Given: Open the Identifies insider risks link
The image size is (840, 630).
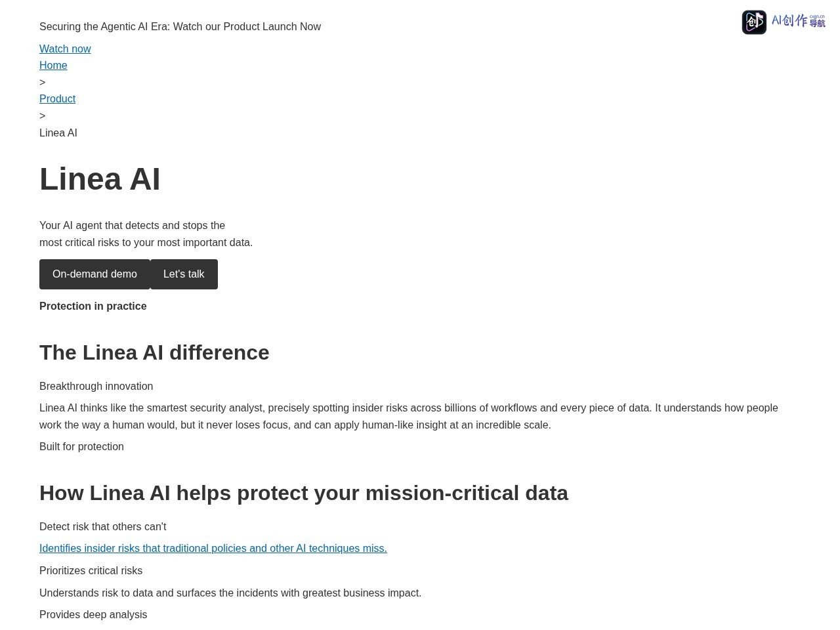Looking at the screenshot, I should (213, 548).
